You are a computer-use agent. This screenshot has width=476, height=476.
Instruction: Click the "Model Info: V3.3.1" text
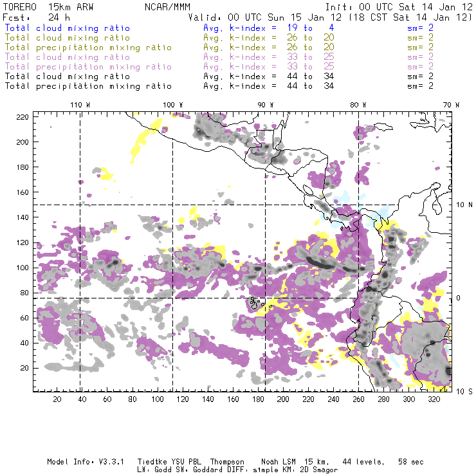pyautogui.click(x=86, y=462)
